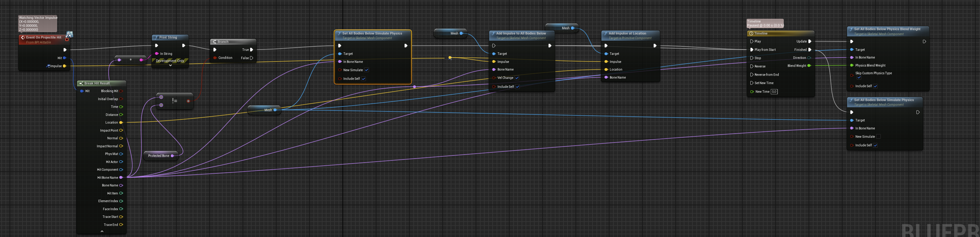Viewport: 980px width, 237px height.
Task: Click the Reverse from End pin
Action: click(x=752, y=75)
